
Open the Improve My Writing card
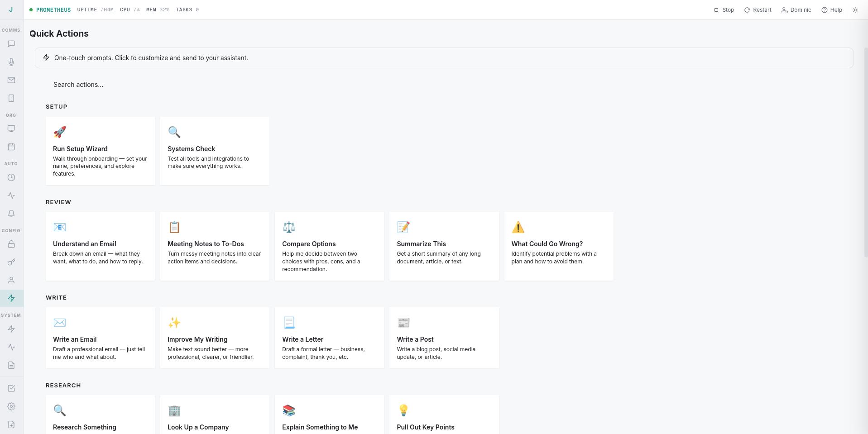tap(215, 338)
